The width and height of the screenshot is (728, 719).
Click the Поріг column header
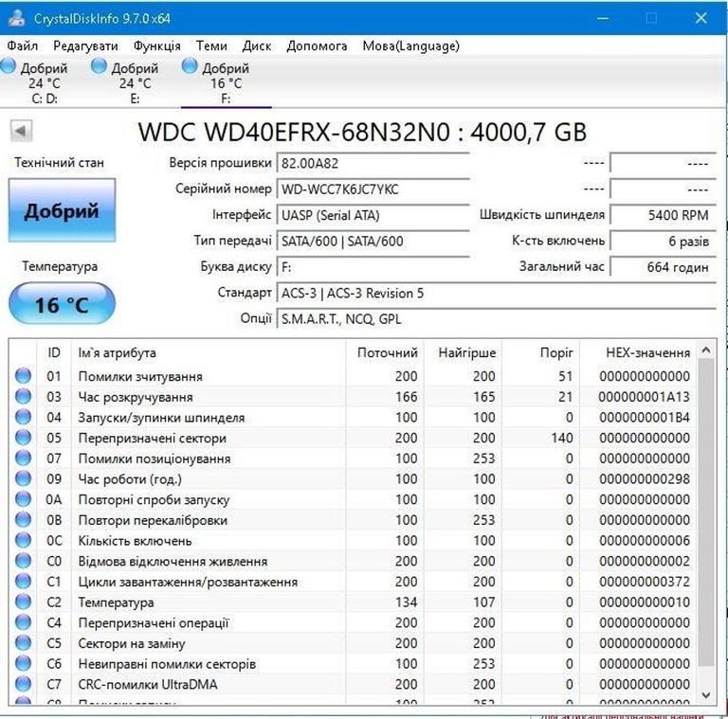pyautogui.click(x=541, y=352)
